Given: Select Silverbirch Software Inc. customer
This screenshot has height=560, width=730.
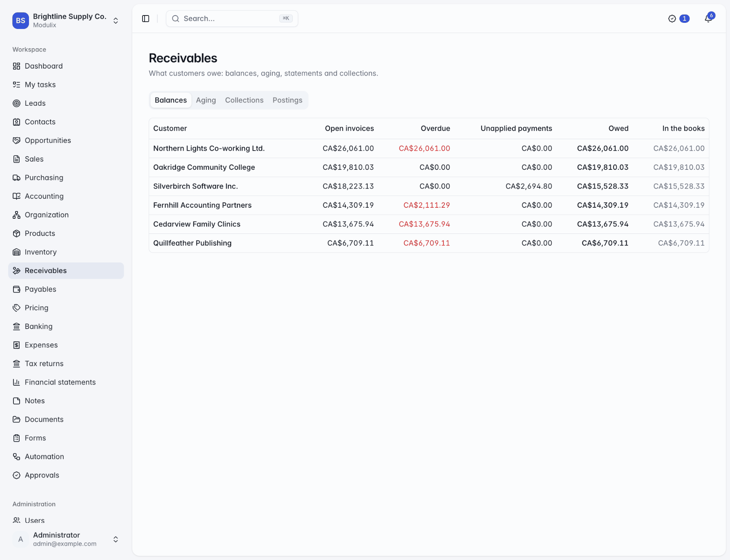Looking at the screenshot, I should click(x=195, y=186).
